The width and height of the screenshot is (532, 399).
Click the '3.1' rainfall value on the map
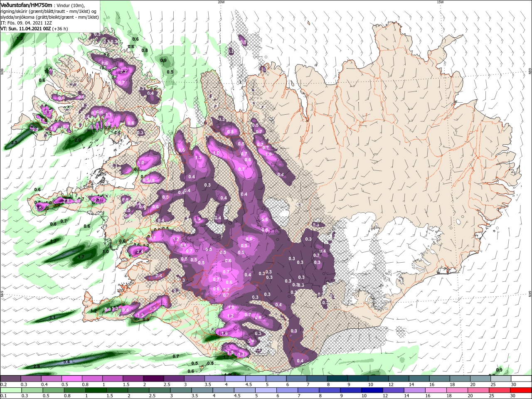[52, 318]
